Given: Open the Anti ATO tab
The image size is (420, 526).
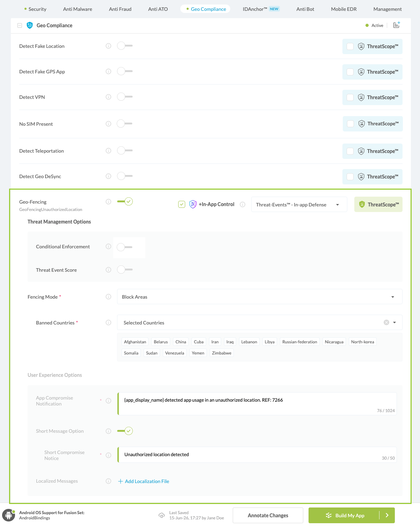Looking at the screenshot, I should pyautogui.click(x=158, y=9).
